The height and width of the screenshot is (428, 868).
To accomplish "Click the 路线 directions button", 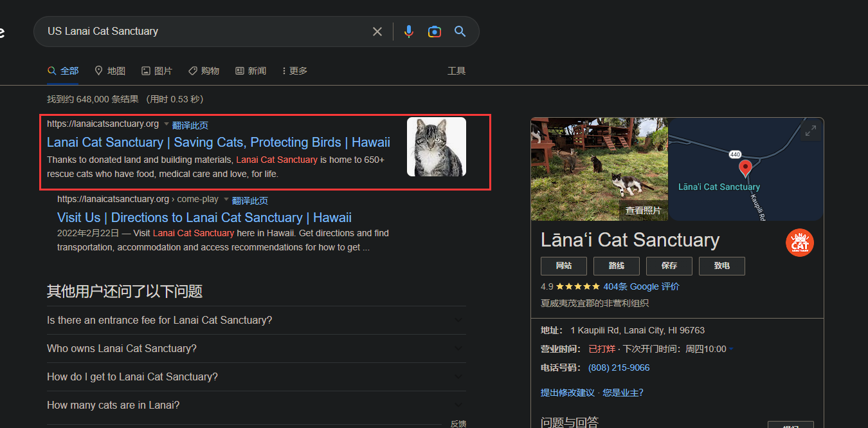I will pos(617,266).
